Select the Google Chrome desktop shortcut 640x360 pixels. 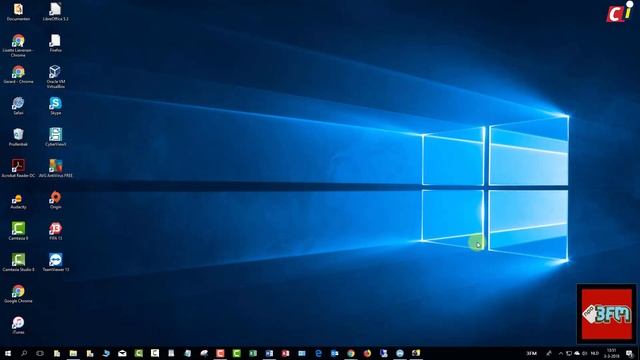[18, 294]
